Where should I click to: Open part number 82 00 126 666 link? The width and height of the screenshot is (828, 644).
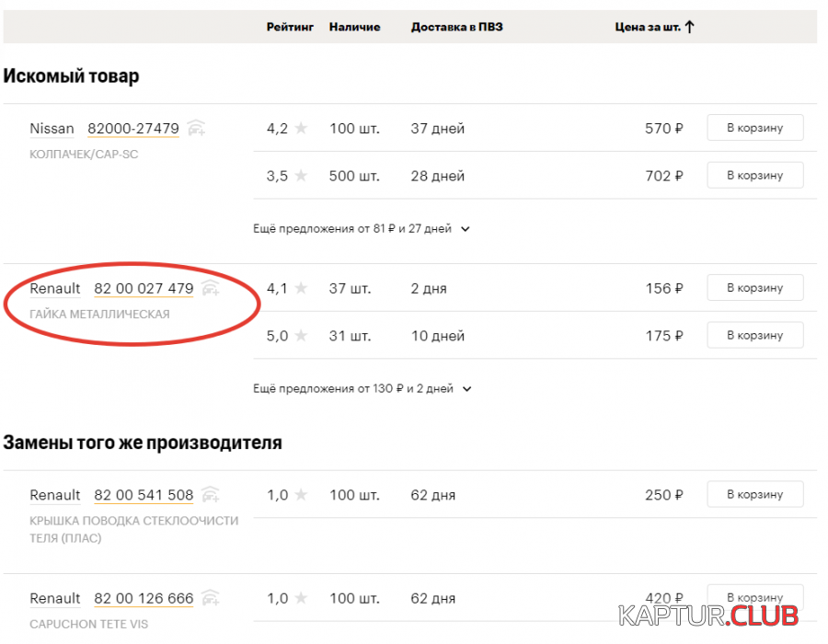[144, 599]
